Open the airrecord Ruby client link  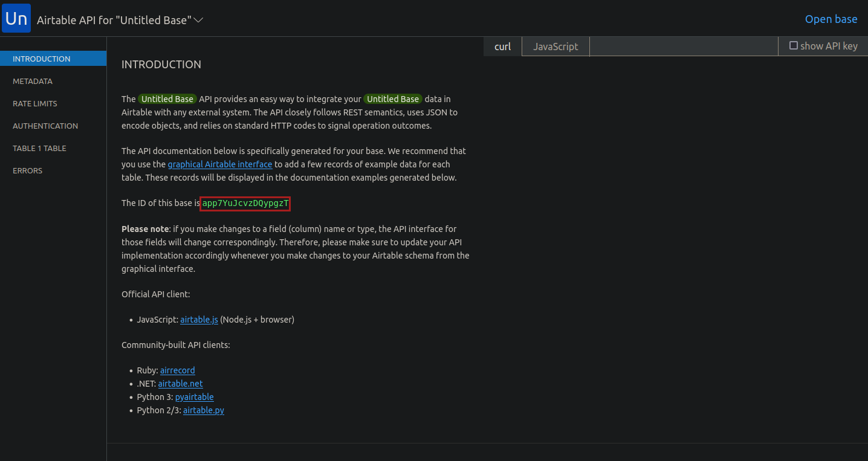pos(178,370)
